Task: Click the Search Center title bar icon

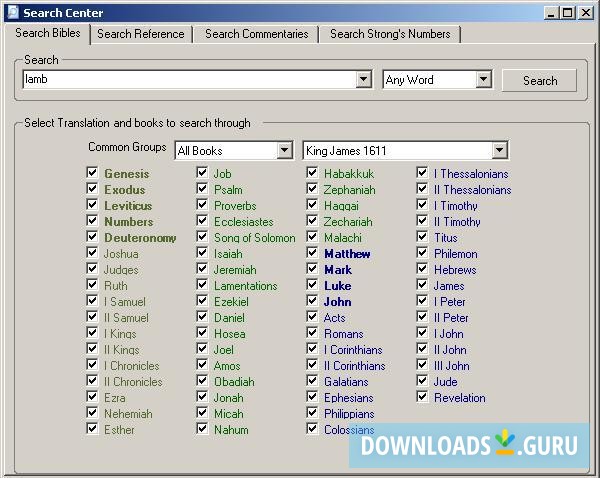Action: click(13, 12)
